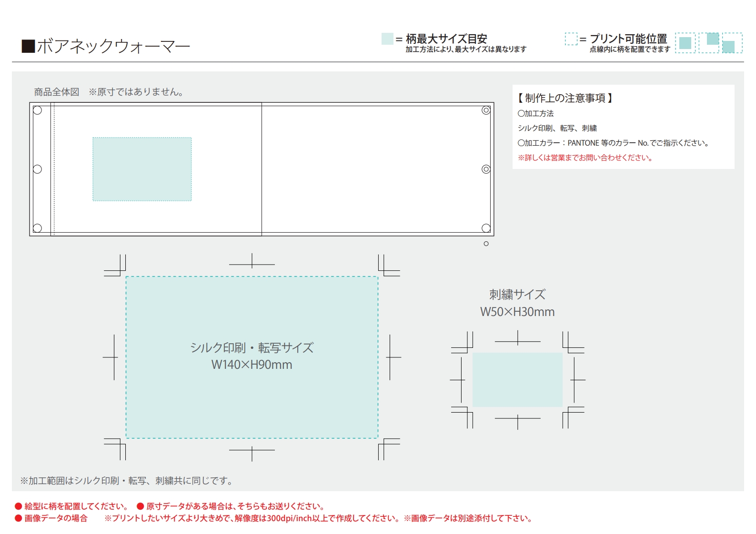
Task: Click the large teal シルク印刷・転写サイズ rectangle
Action: tap(252, 357)
